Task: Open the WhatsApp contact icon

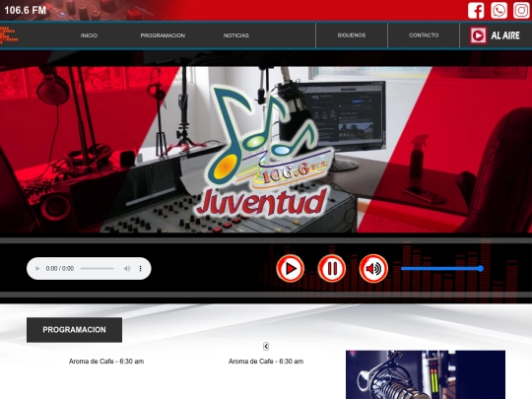Action: (499, 10)
